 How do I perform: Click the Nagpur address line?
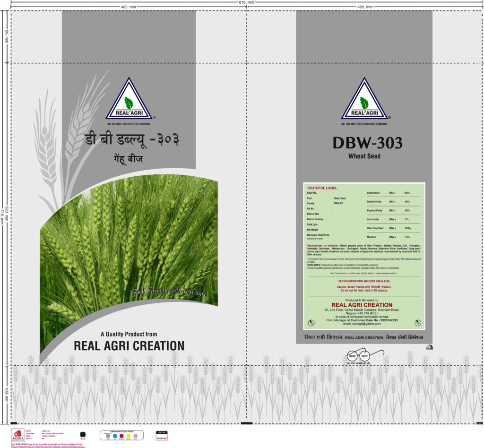tap(362, 313)
